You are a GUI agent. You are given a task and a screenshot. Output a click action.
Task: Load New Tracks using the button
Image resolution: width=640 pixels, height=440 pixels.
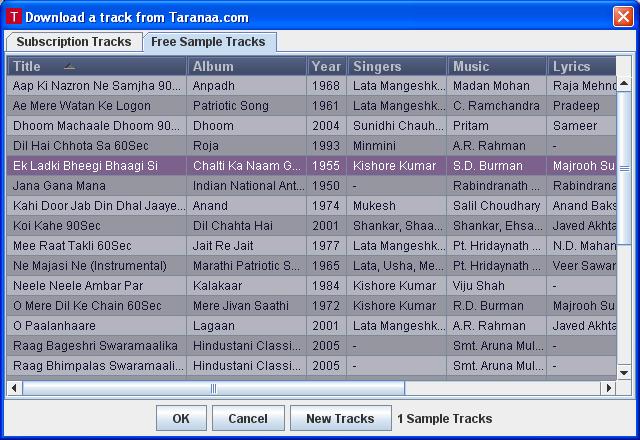coord(340,419)
